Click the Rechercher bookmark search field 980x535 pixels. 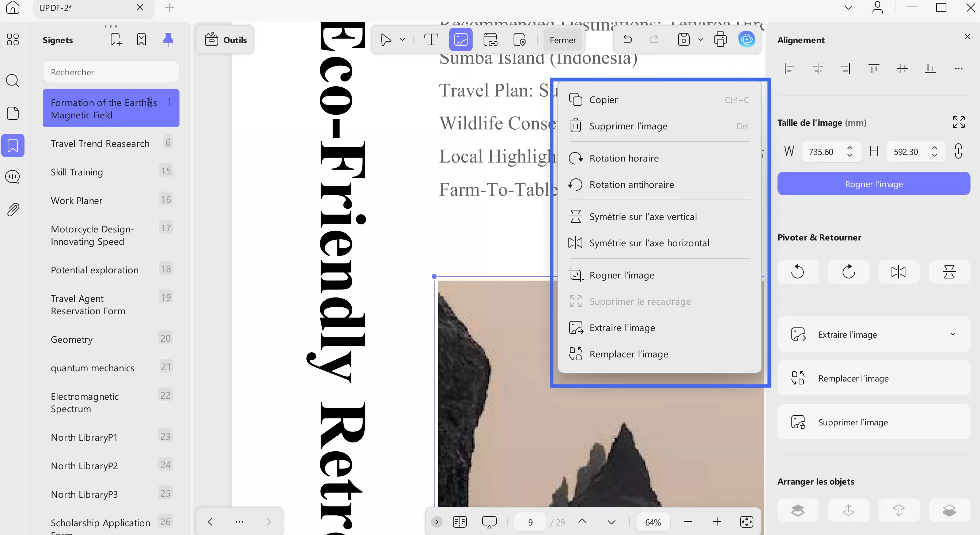pyautogui.click(x=111, y=72)
